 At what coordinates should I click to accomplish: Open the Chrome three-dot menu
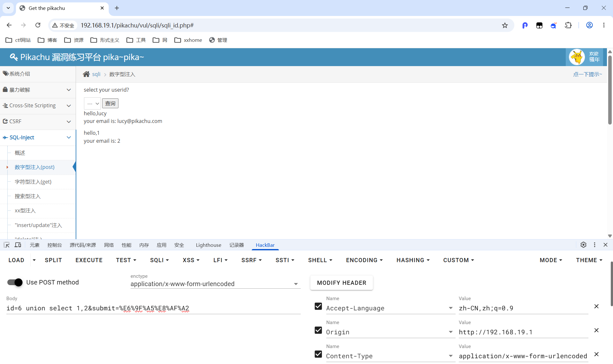pyautogui.click(x=604, y=25)
